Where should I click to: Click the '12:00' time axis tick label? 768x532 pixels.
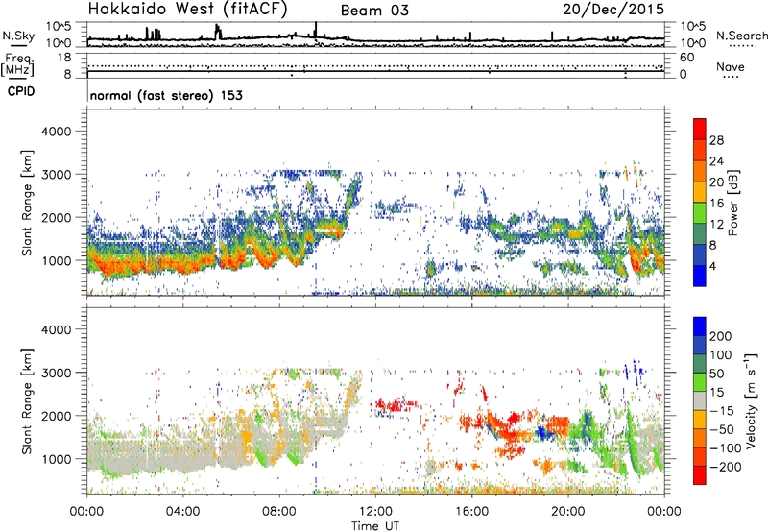[x=375, y=512]
